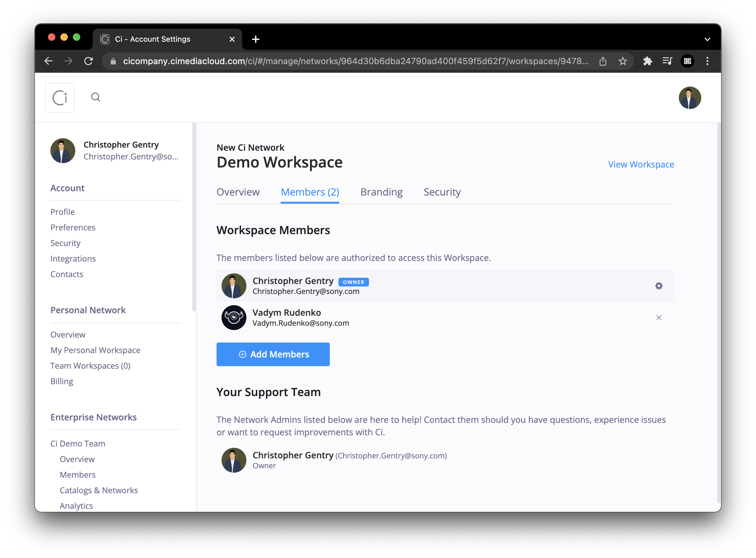The image size is (756, 558).
Task: Click the gear icon for Christopher Gentry
Action: click(x=659, y=286)
